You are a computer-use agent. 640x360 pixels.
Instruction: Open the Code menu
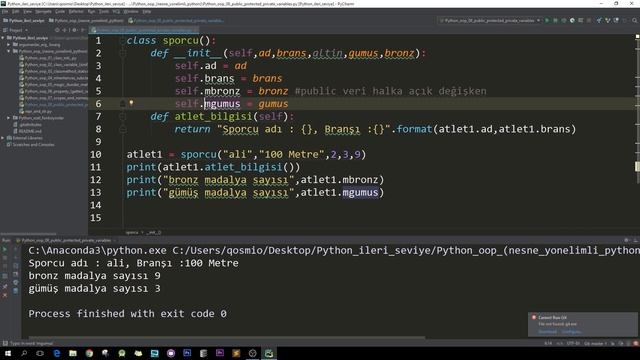pyautogui.click(x=60, y=11)
